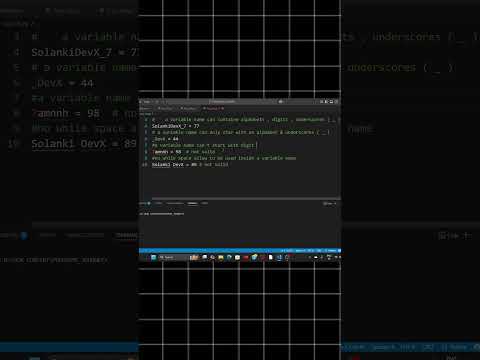Image resolution: width=480 pixels, height=360 pixels.
Task: Open the yellow File Explorer icon on the taskbar
Action: (x=221, y=257)
